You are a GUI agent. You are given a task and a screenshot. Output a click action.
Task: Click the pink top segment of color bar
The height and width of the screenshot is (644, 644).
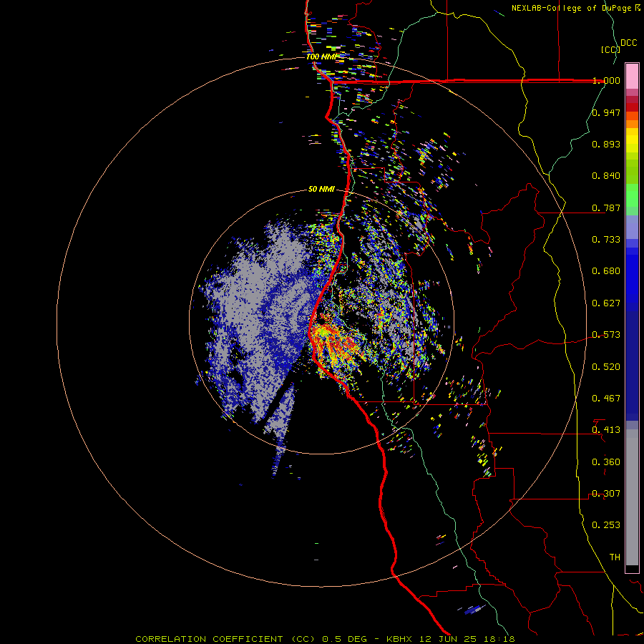point(632,76)
